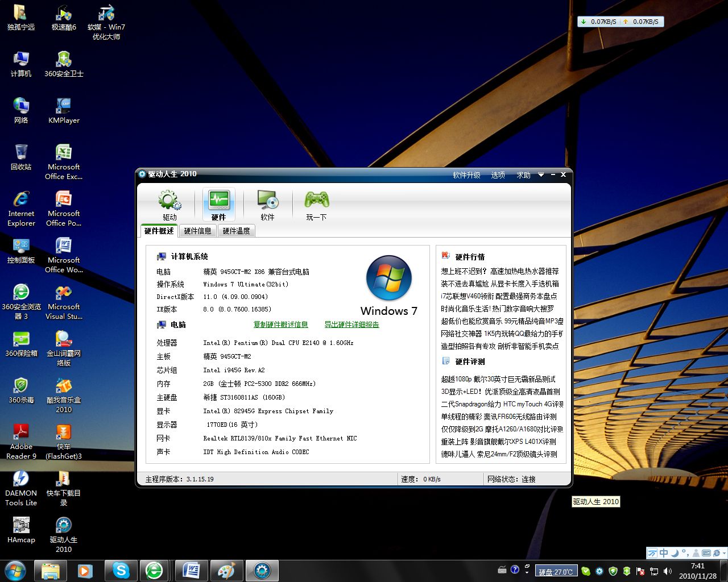Open review link 德味儿逼人 索尼24mm/F2顶级镜头评测
The height and width of the screenshot is (582, 728).
(x=499, y=454)
